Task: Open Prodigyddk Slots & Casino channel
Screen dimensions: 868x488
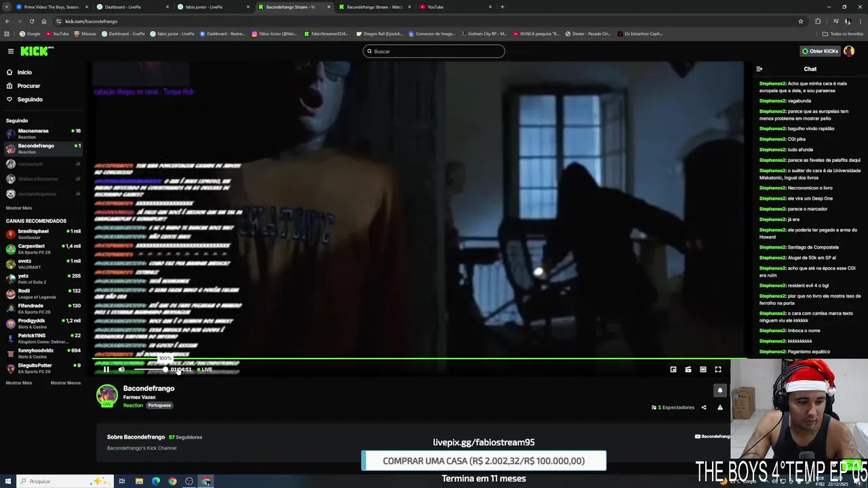Action: [x=42, y=323]
